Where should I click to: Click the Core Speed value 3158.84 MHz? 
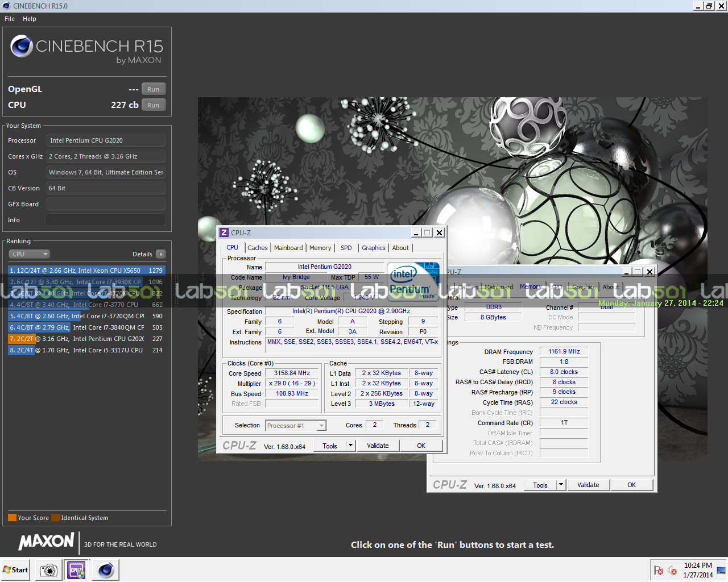(x=292, y=373)
